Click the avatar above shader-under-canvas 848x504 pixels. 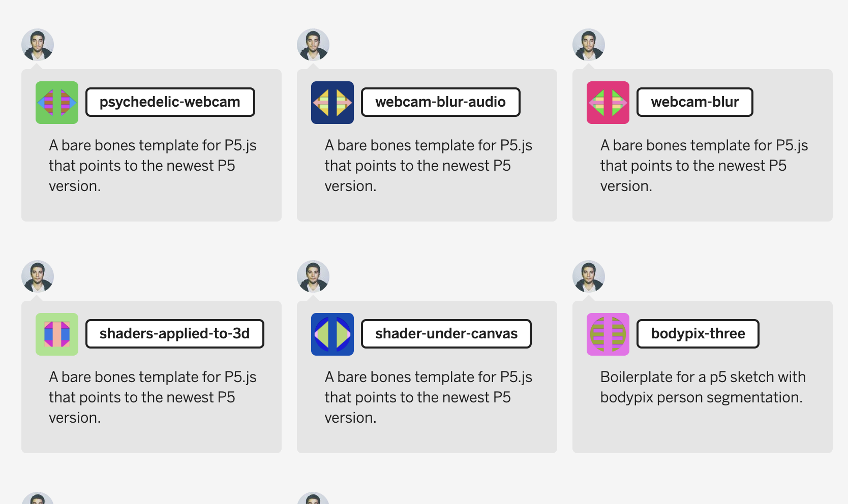[313, 276]
